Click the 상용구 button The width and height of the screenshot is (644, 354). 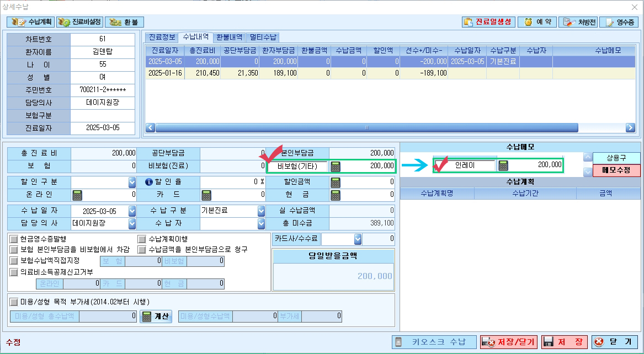pyautogui.click(x=616, y=158)
